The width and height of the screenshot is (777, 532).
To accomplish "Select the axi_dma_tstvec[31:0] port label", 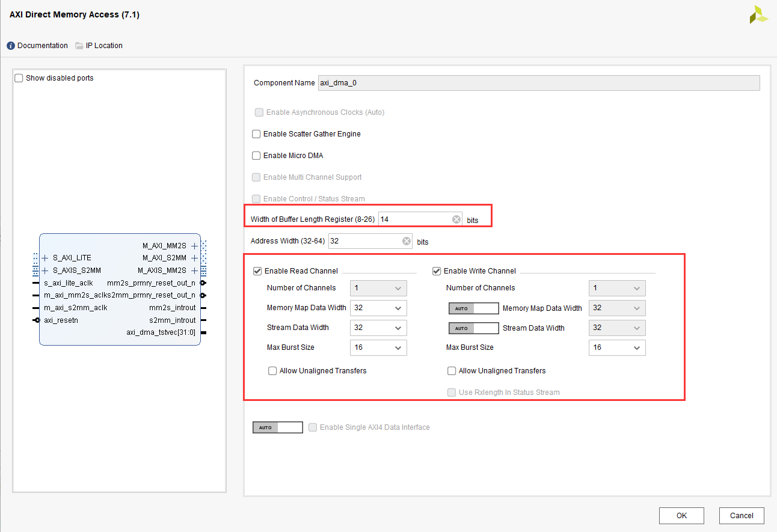I will point(161,332).
